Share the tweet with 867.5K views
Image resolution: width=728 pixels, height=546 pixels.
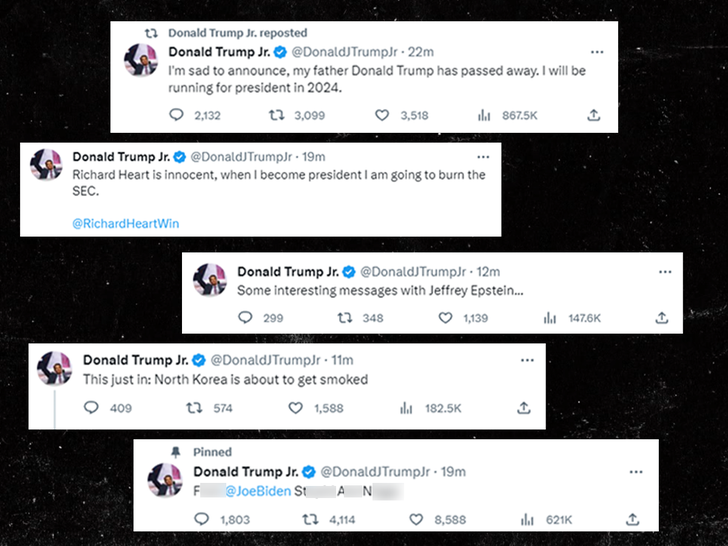point(593,115)
